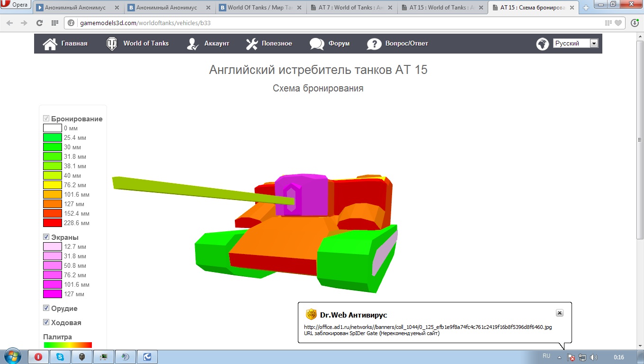This screenshot has width=644, height=364.
Task: Click the volume speaker icon in system tray
Action: (593, 357)
